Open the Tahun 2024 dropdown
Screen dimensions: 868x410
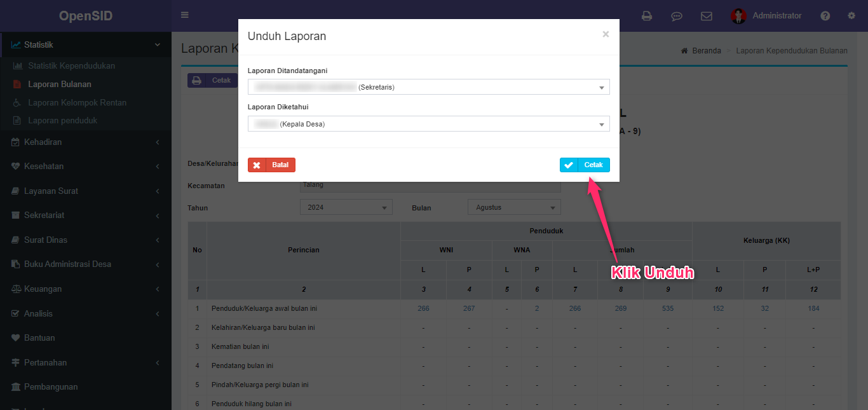346,207
